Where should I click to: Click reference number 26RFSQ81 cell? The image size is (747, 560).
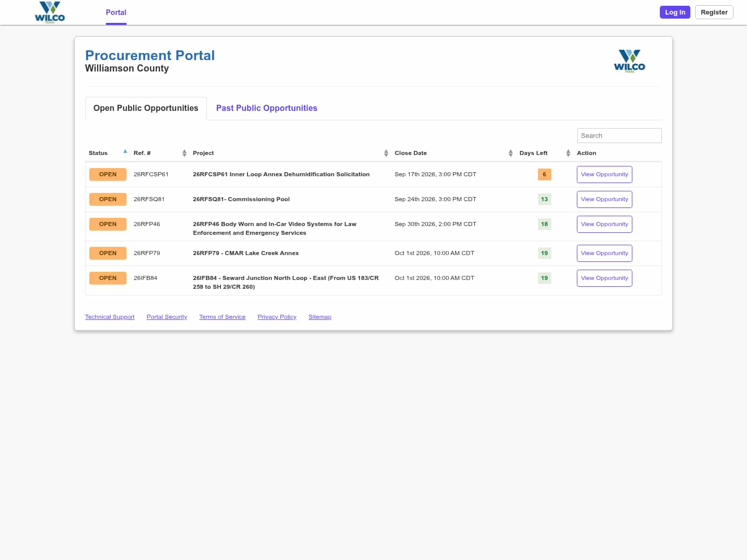coord(149,200)
